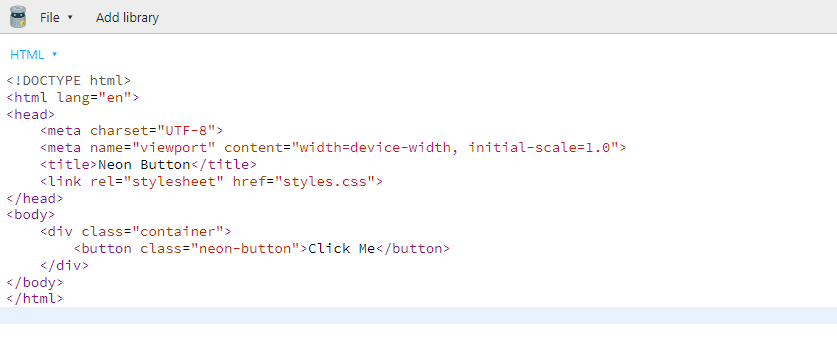Viewport: 837px width, 361px height.
Task: Click Add library
Action: [128, 18]
